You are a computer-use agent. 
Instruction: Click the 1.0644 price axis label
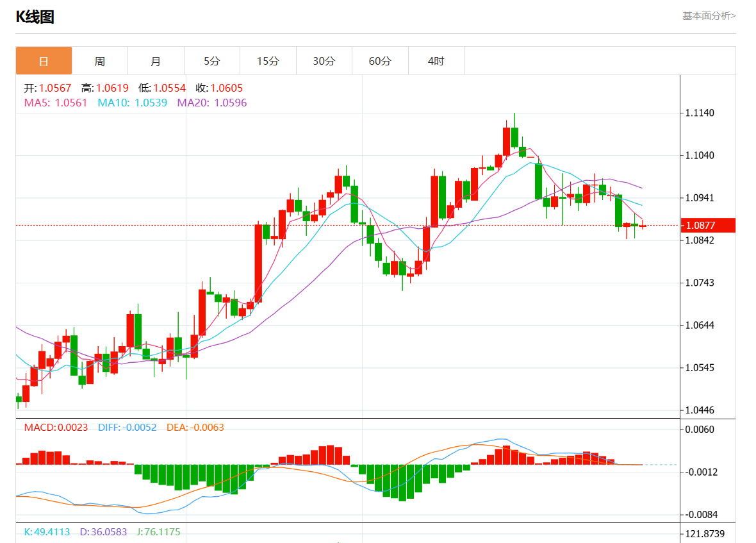pos(700,325)
